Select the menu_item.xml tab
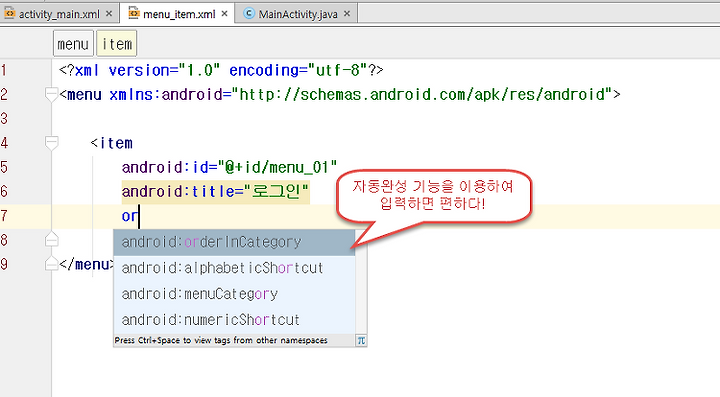The width and height of the screenshot is (720, 397). coord(179,14)
